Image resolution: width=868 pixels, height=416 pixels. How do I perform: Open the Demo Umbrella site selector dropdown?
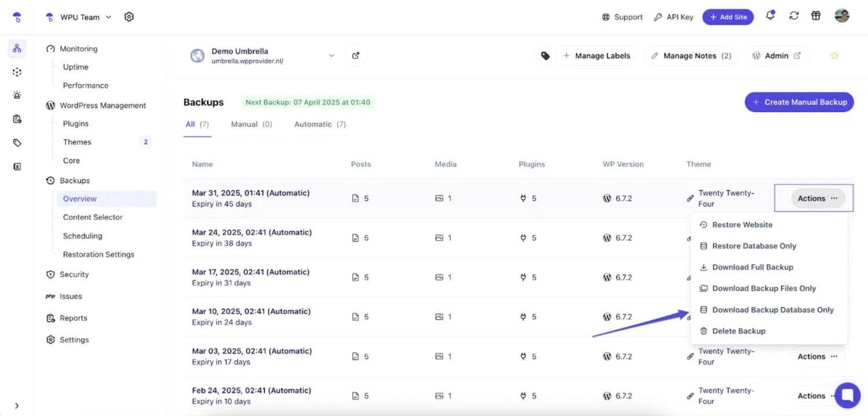tap(332, 56)
